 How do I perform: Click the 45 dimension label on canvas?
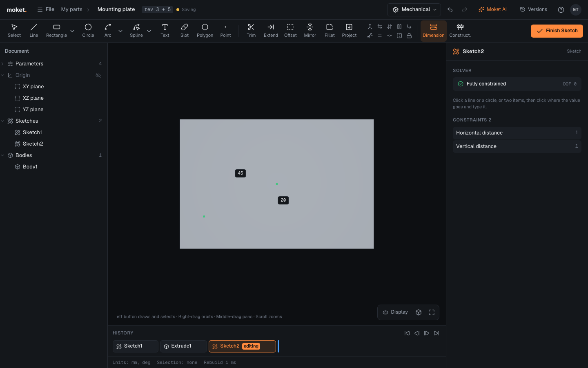[x=241, y=173]
